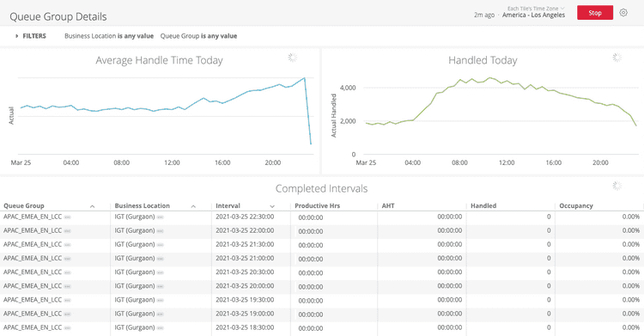The image size is (644, 336).
Task: Open ellipsis next to IGT (Gurgaon) in 21:00:00 row
Action: pos(161,259)
